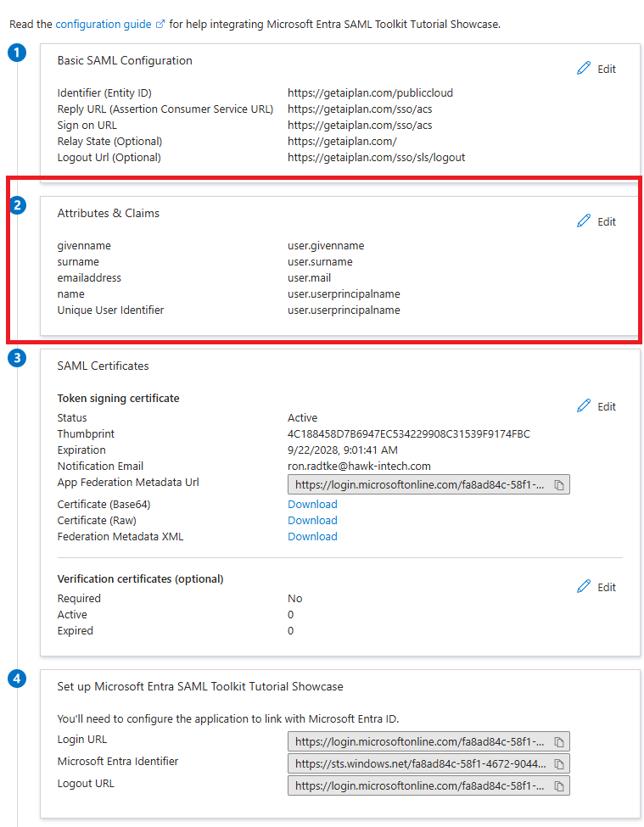
Task: Select step 3 circle marker
Action: pos(17,358)
